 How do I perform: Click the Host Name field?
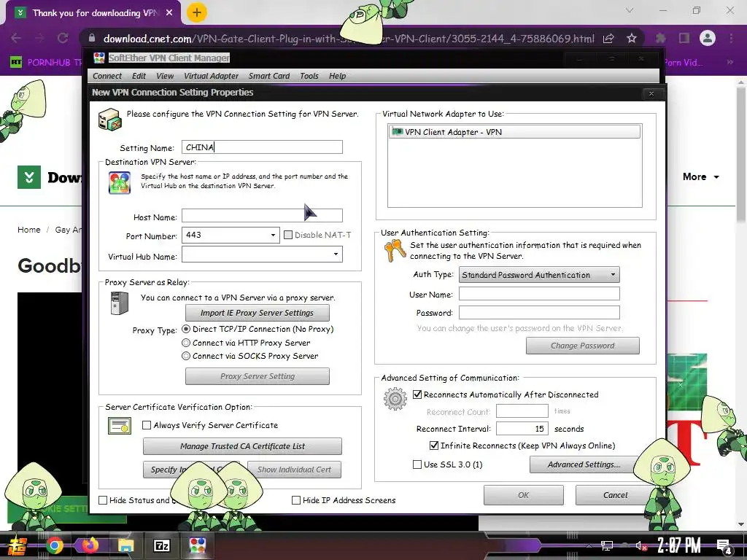262,216
